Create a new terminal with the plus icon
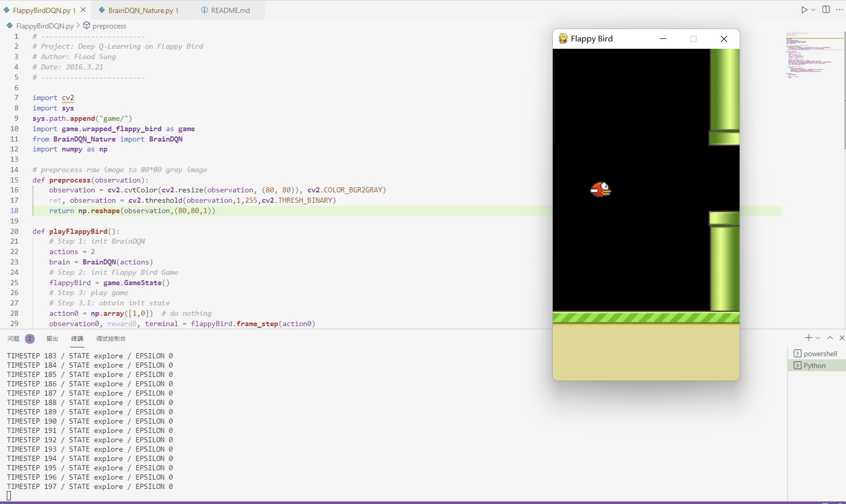The height and width of the screenshot is (504, 846). (808, 338)
